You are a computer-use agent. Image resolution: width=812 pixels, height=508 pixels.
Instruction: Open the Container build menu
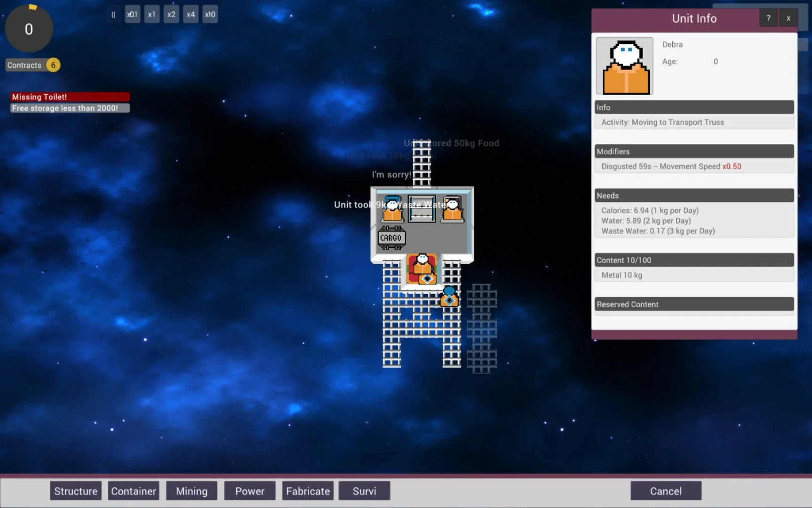click(134, 491)
